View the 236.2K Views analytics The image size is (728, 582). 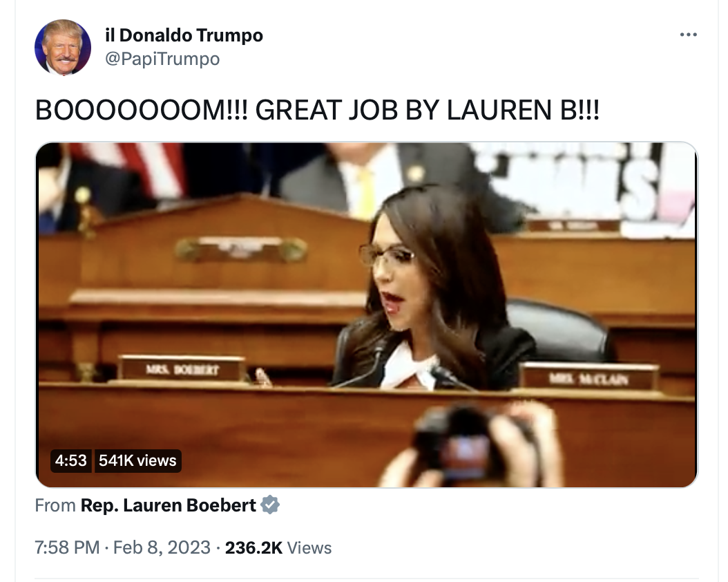pos(278,547)
